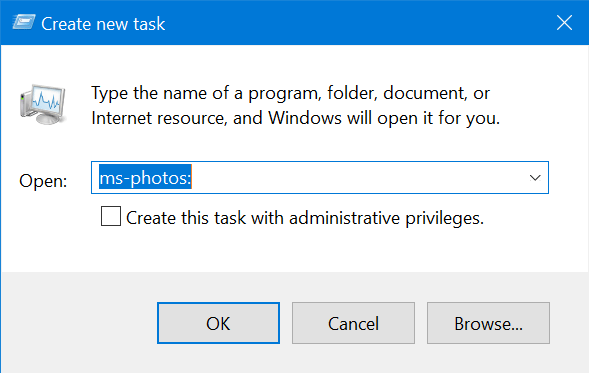Viewport: 589px width, 373px height.
Task: Click the 'Open:' field label
Action: [43, 181]
